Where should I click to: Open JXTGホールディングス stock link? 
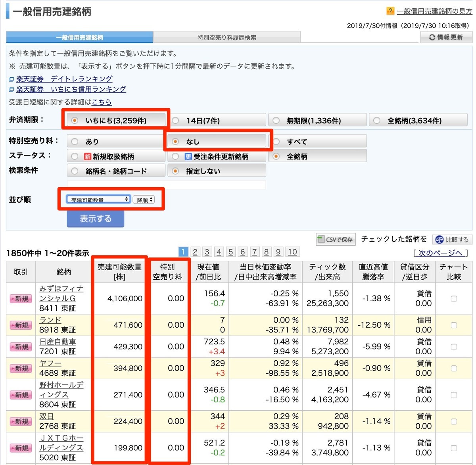[61, 443]
